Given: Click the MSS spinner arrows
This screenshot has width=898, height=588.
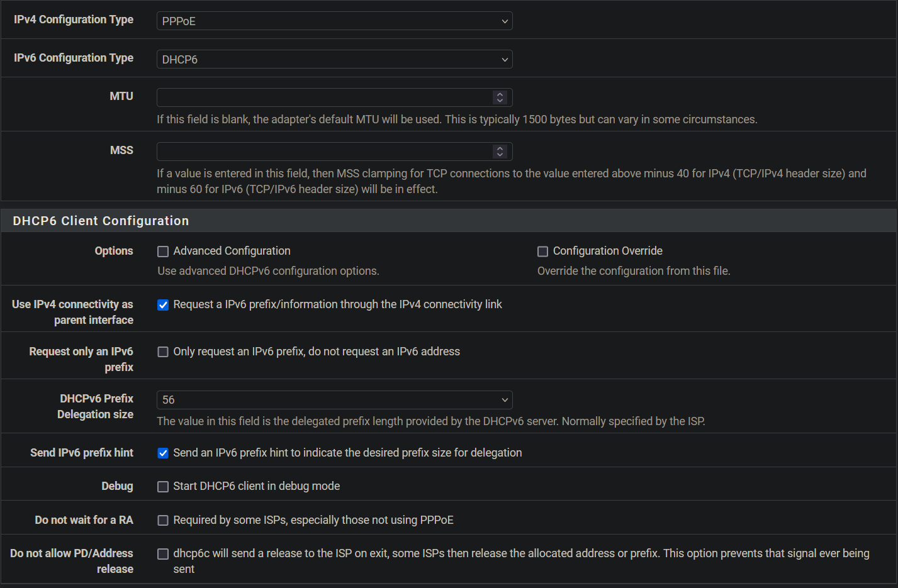Looking at the screenshot, I should point(500,152).
